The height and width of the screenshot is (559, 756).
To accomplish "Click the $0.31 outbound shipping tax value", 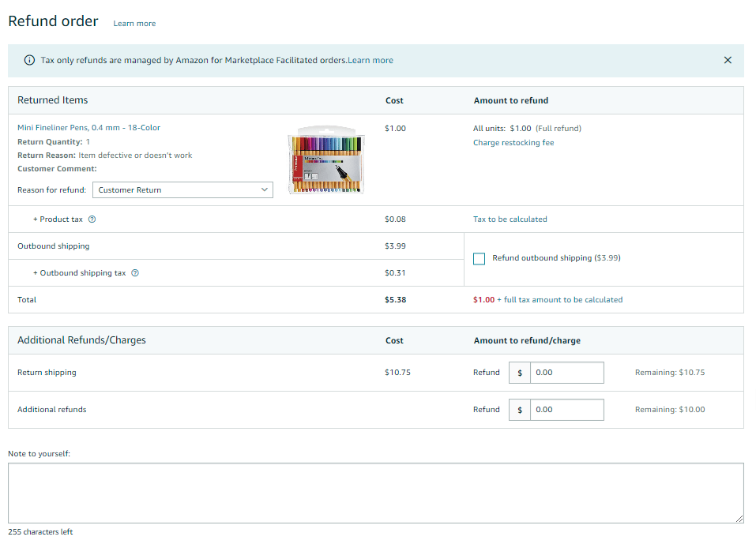I will [x=395, y=272].
